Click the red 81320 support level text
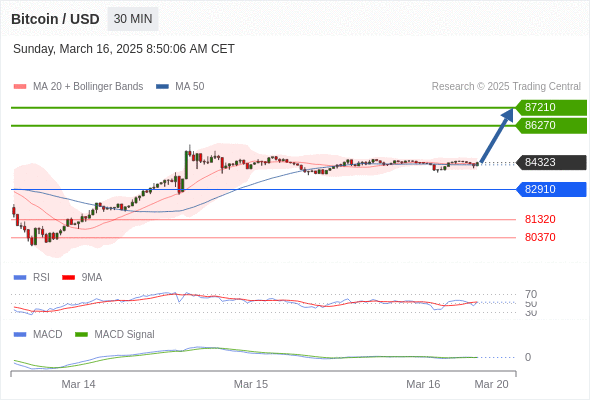 coord(540,219)
